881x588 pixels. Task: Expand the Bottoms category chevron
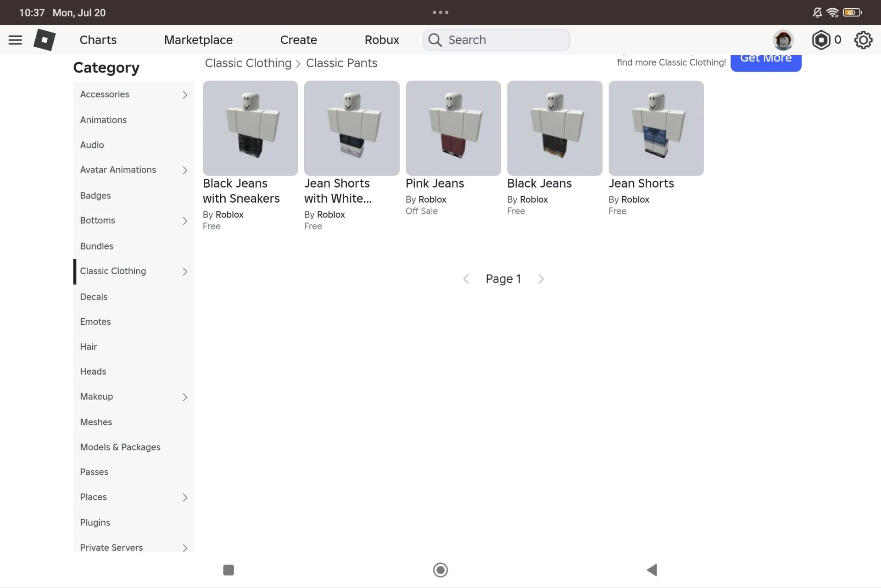185,221
